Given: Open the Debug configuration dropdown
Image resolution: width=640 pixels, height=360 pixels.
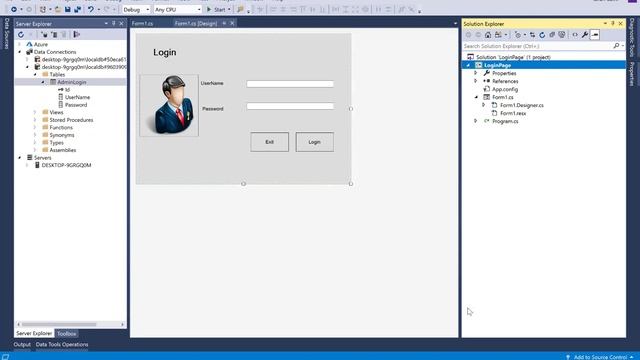Looking at the screenshot, I should point(136,9).
